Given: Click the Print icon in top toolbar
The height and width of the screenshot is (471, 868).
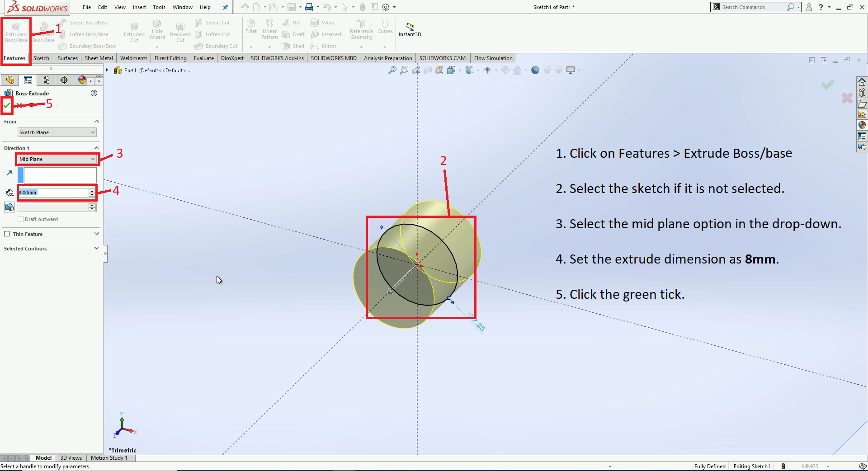Looking at the screenshot, I should click(x=309, y=7).
